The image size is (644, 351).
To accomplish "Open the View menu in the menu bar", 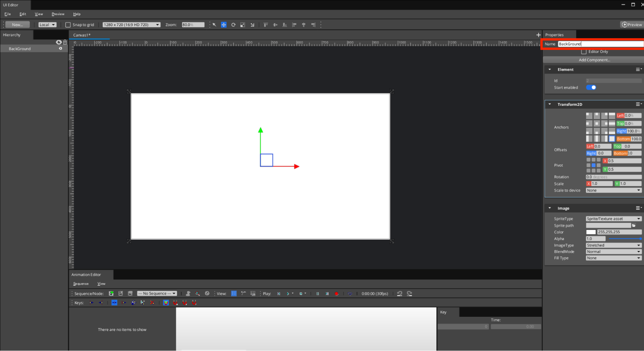I will [x=39, y=14].
